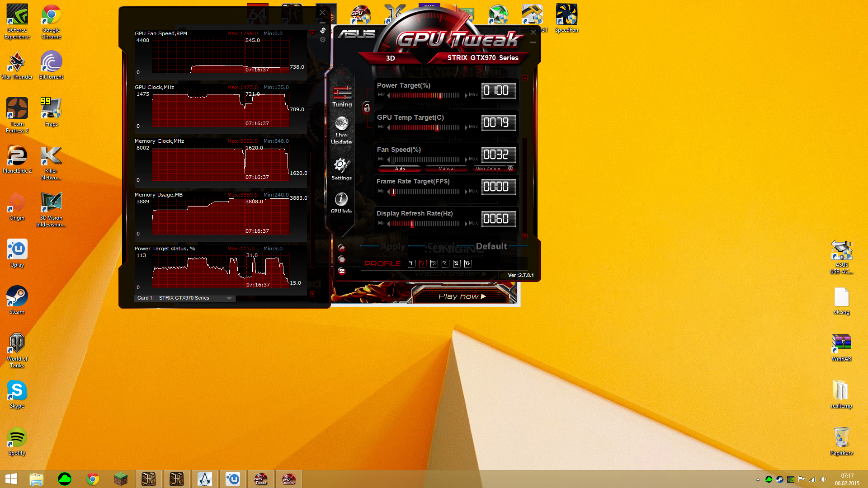
Task: Select the GeForce Experience desktop icon
Action: [x=17, y=21]
